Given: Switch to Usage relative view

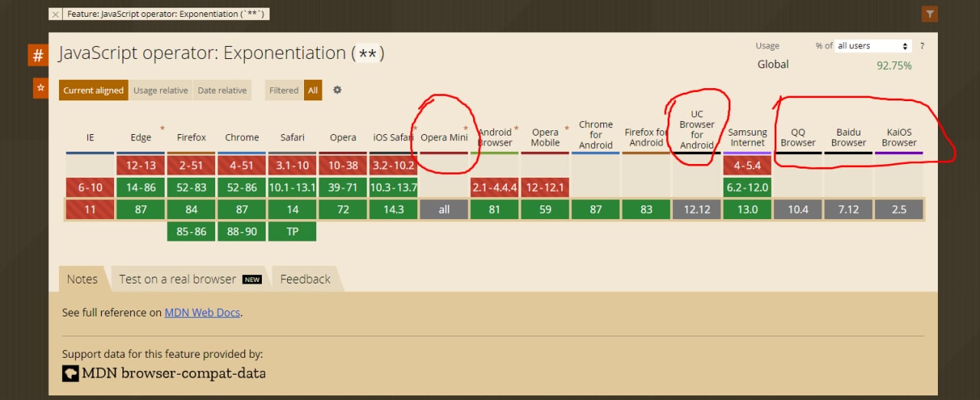Looking at the screenshot, I should [x=161, y=90].
